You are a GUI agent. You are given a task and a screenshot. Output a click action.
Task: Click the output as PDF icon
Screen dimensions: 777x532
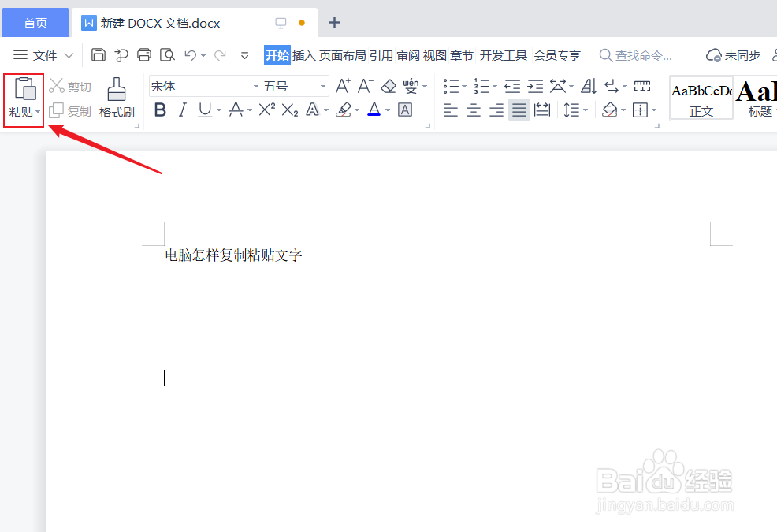coord(121,54)
